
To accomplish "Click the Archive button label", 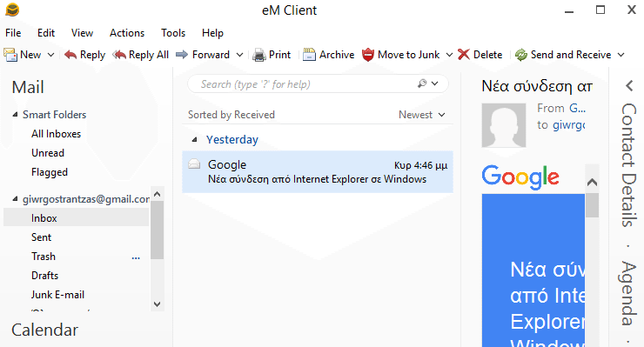I will (x=337, y=55).
